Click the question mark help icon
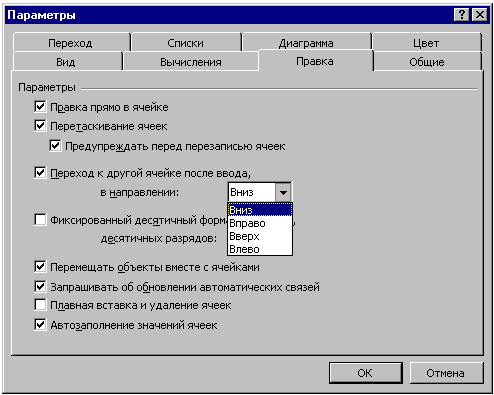 462,15
